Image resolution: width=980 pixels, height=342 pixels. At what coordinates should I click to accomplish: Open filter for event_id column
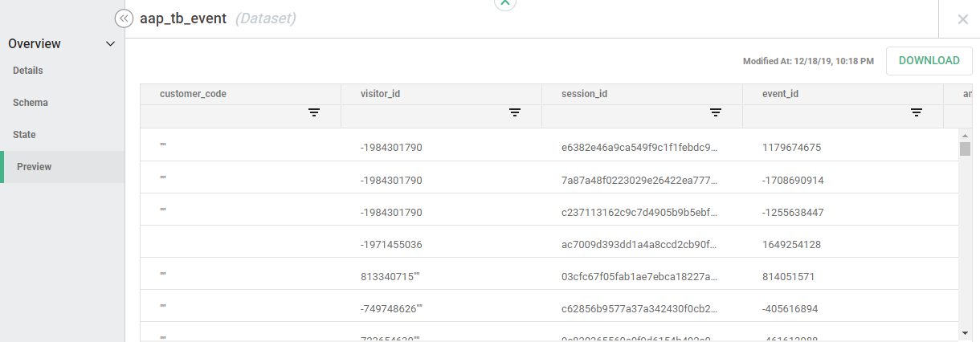pyautogui.click(x=916, y=113)
